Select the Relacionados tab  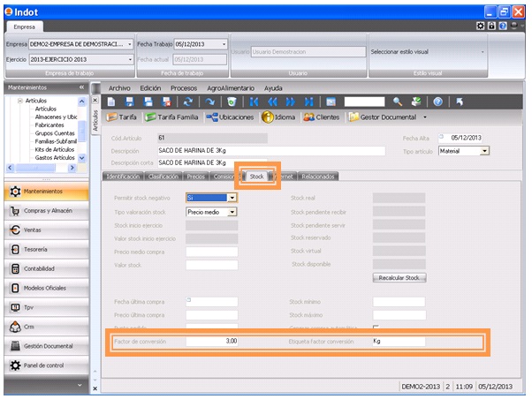(318, 177)
